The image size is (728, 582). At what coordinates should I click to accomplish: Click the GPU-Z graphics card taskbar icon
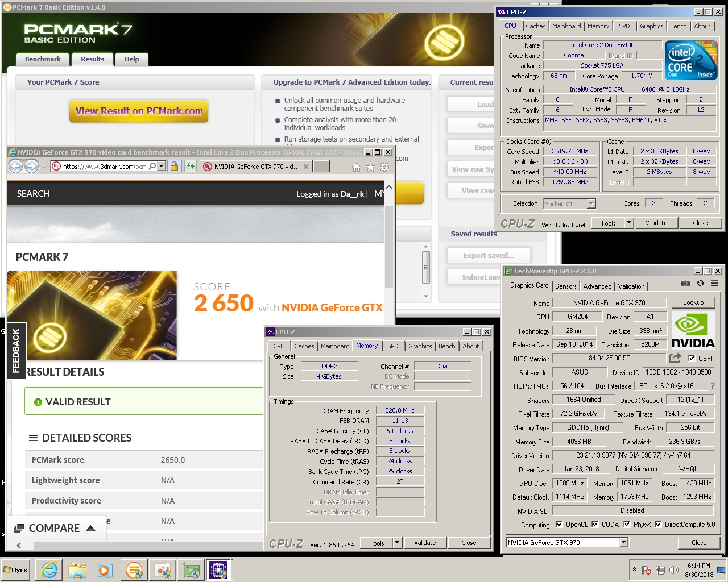coord(192,570)
